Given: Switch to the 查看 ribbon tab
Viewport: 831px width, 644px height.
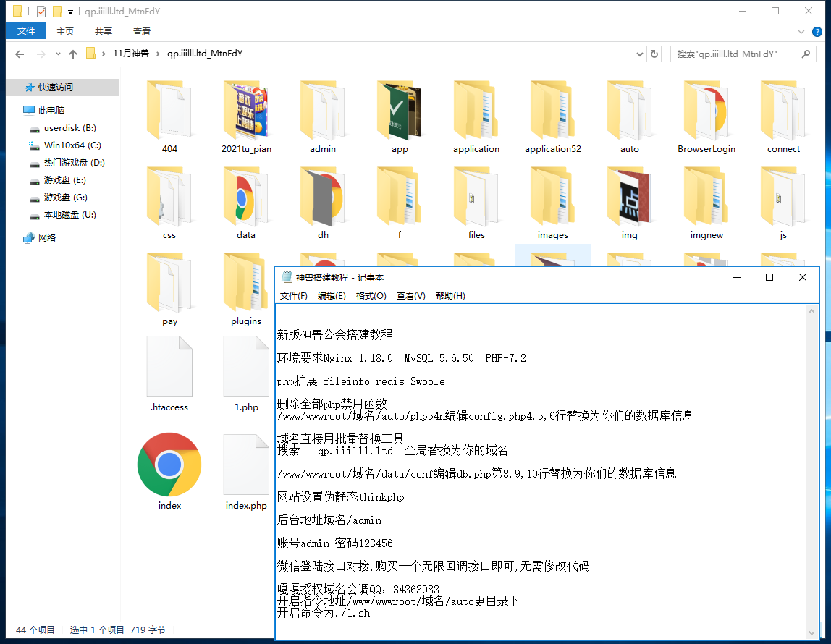Looking at the screenshot, I should (x=141, y=31).
